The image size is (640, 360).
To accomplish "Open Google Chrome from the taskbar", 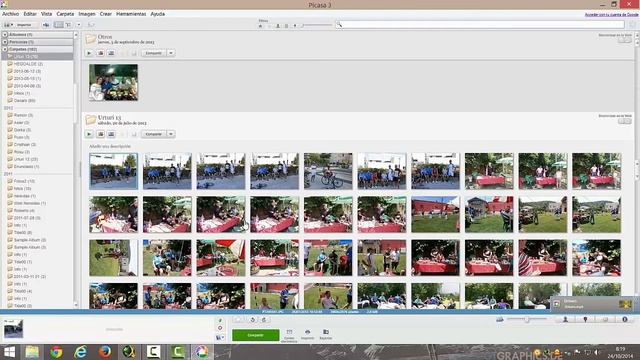I will point(56,352).
